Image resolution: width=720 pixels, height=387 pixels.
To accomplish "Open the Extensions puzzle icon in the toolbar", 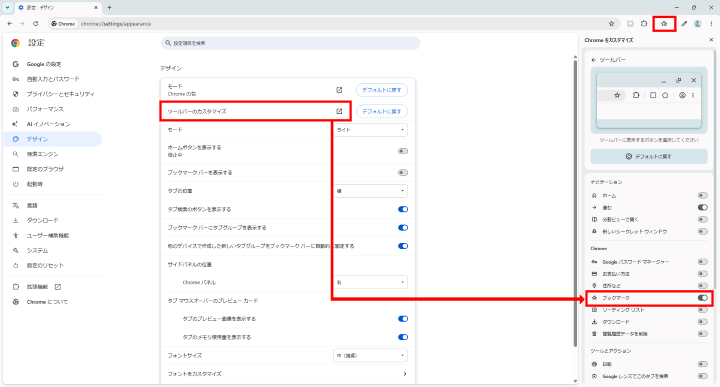I will pyautogui.click(x=644, y=23).
